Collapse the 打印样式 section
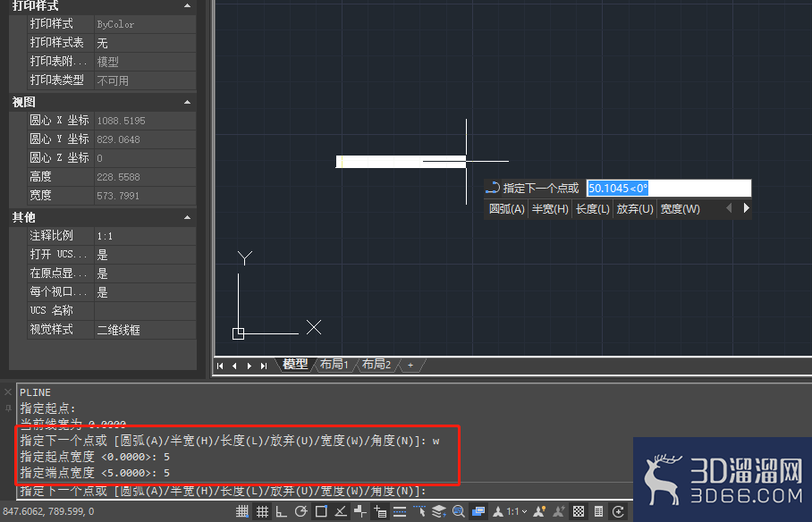This screenshot has width=812, height=522. (x=188, y=5)
